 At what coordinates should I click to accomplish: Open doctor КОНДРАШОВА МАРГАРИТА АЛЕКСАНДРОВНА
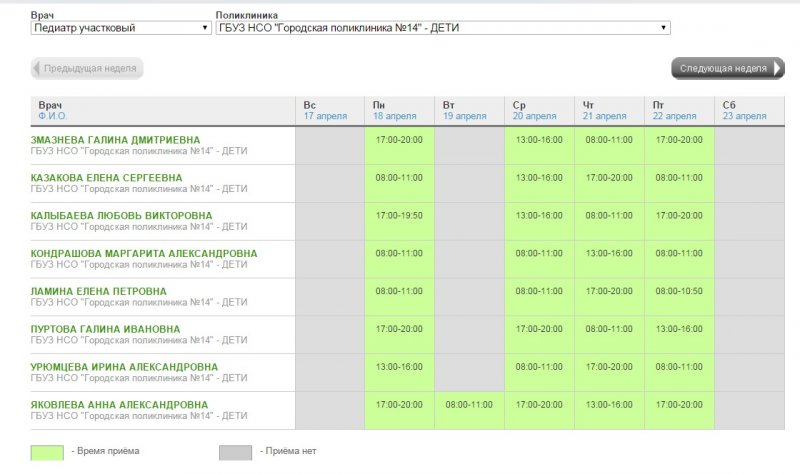click(x=144, y=253)
